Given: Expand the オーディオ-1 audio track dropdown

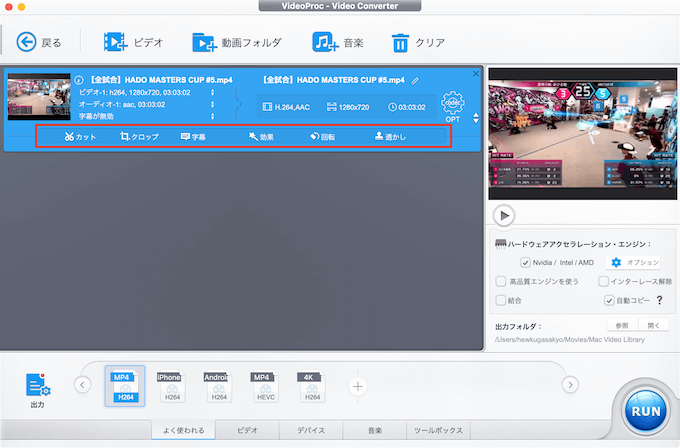Looking at the screenshot, I should (x=212, y=104).
